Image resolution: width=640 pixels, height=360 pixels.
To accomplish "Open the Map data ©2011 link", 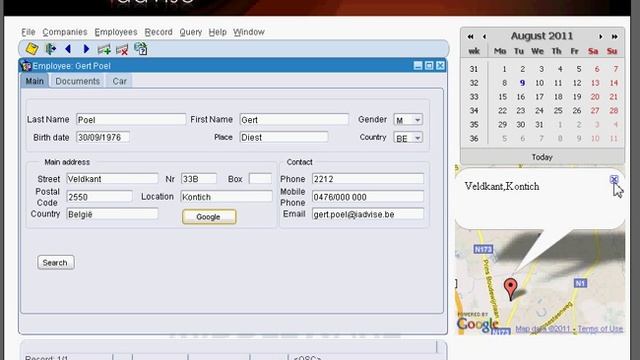I will [542, 329].
